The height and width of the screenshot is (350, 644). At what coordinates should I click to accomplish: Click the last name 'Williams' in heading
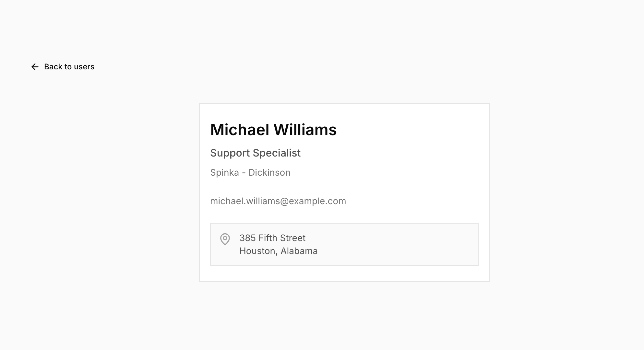pos(305,130)
